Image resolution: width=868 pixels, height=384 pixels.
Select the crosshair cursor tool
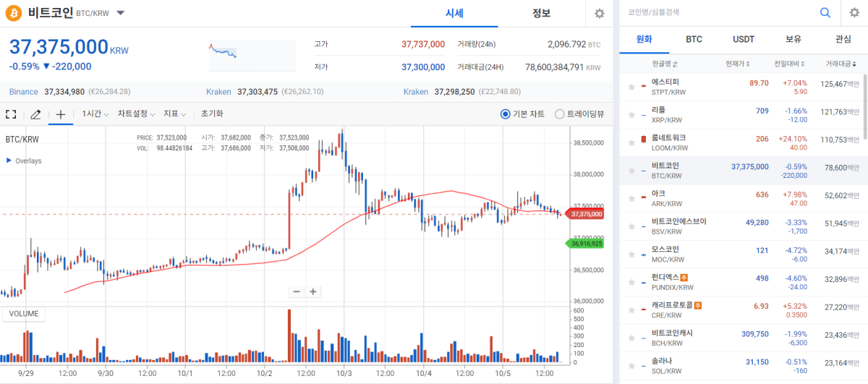61,114
